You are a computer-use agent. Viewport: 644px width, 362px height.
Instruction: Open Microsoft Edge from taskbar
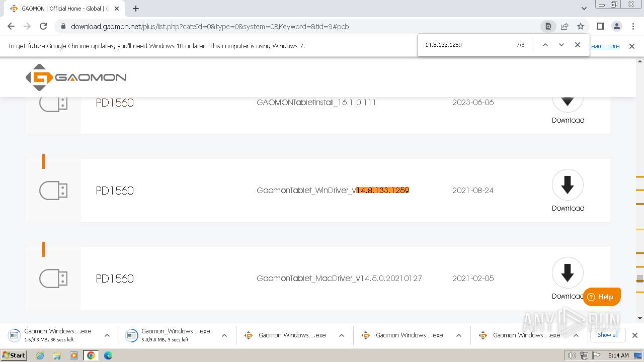pyautogui.click(x=108, y=355)
